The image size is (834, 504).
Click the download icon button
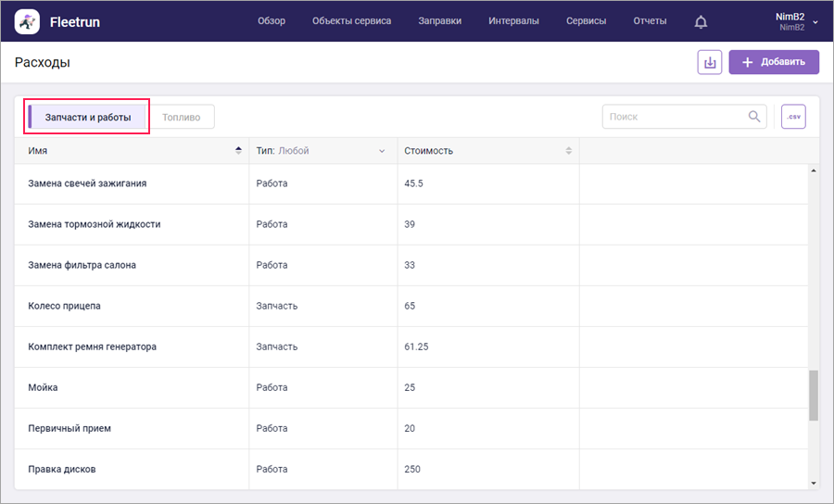coord(710,62)
